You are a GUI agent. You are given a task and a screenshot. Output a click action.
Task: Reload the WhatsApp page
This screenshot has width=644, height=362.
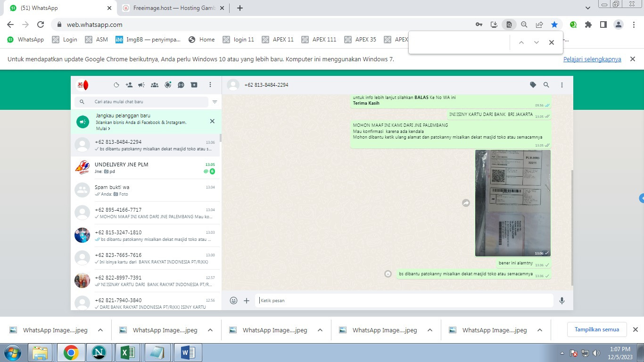(41, 25)
